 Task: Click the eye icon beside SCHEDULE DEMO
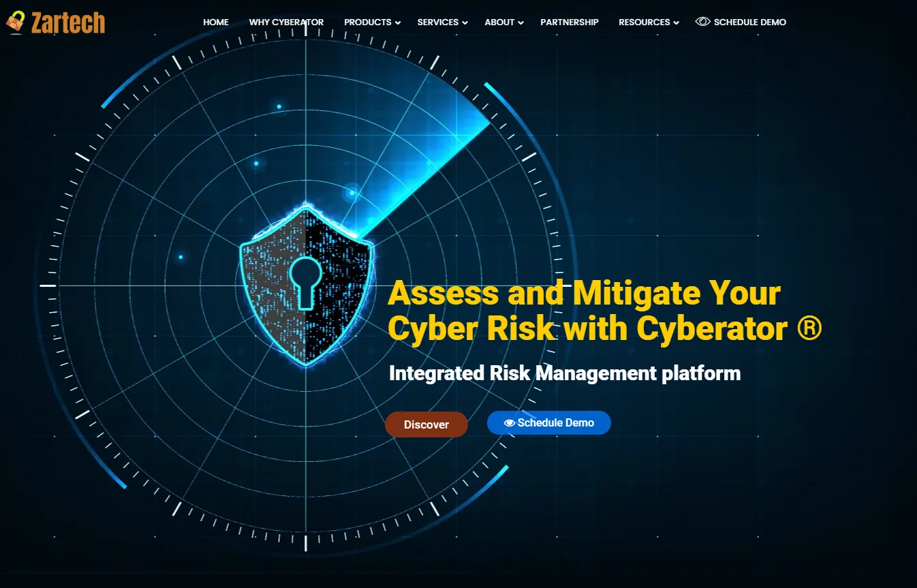[702, 22]
